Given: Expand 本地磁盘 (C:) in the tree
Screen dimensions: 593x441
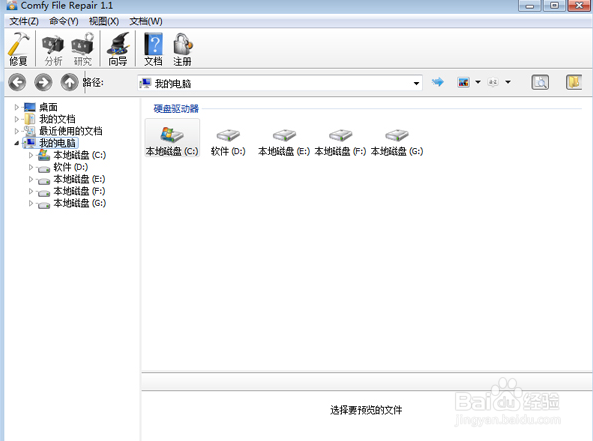Looking at the screenshot, I should (x=31, y=155).
